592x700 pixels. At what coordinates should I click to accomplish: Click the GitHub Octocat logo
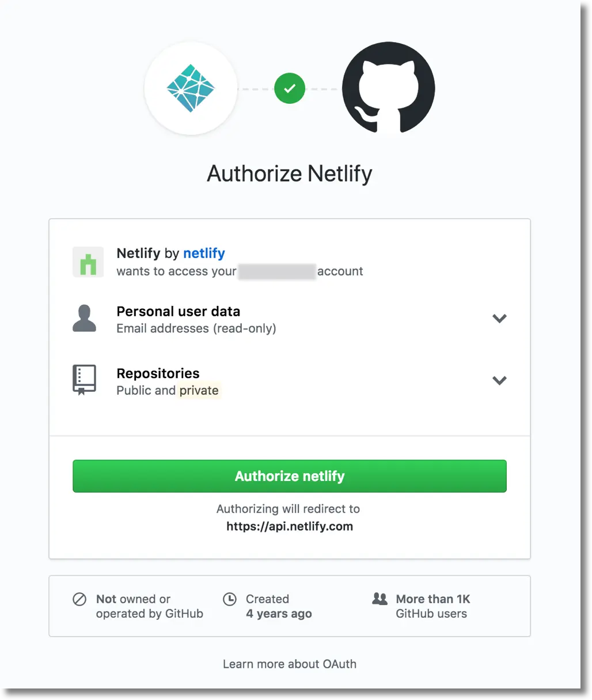(388, 88)
